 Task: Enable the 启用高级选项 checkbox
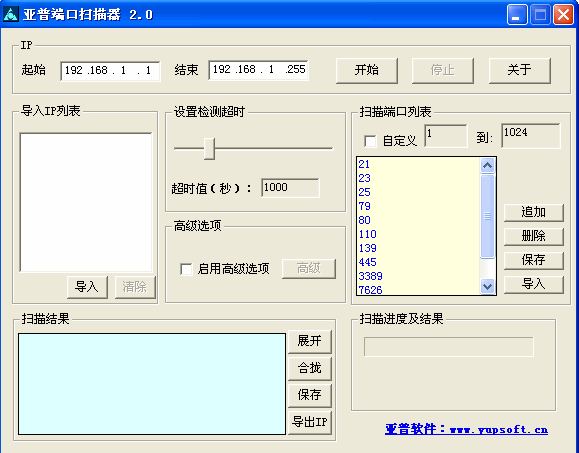186,269
